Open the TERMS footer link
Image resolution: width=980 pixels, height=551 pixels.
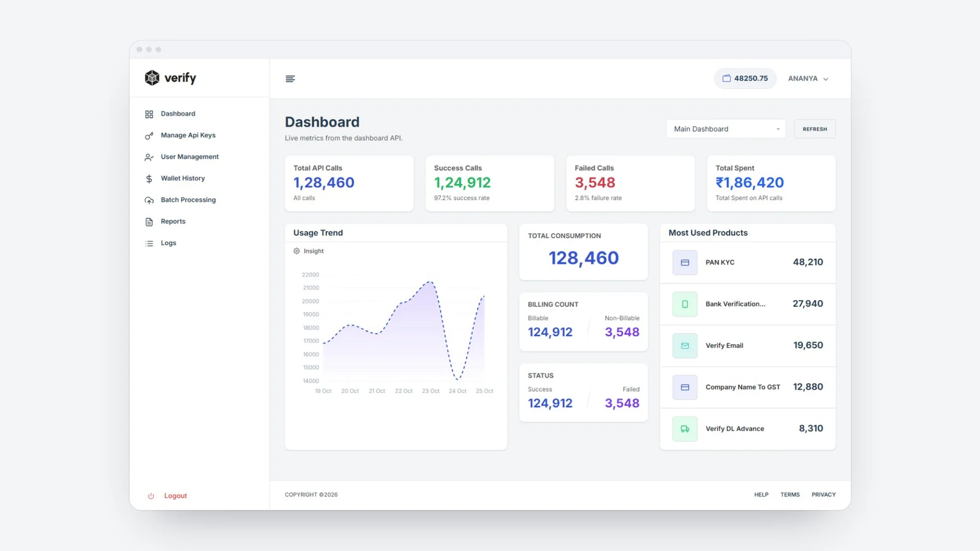pos(790,495)
